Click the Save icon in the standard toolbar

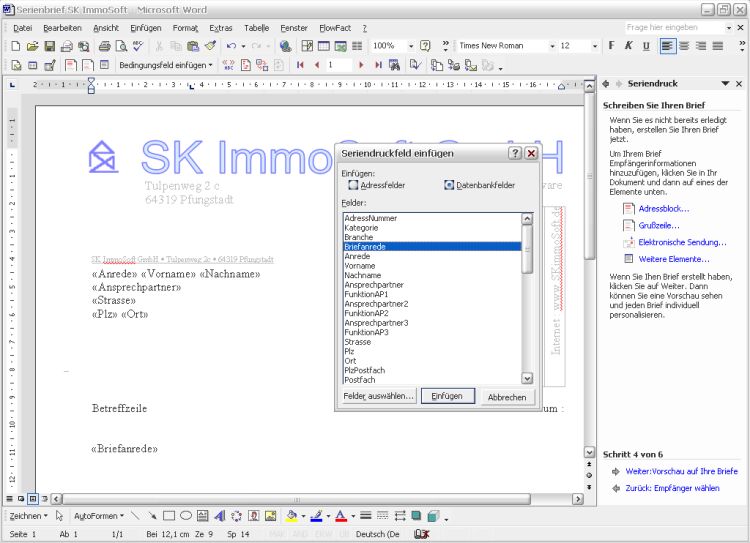coord(49,46)
